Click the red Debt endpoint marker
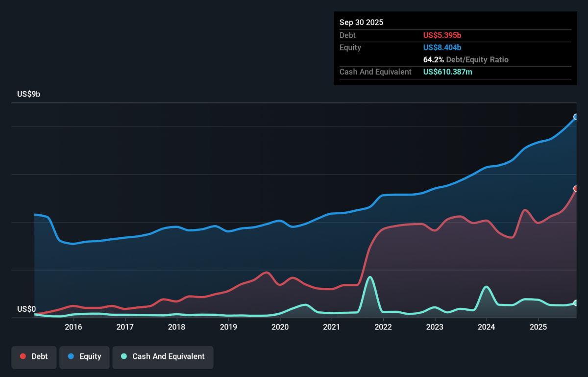Screen dimensions: 588x377 (576, 189)
